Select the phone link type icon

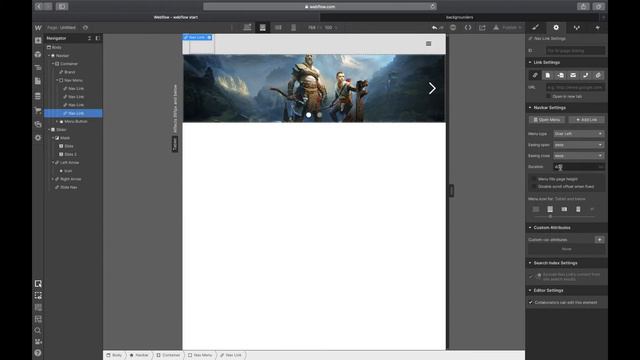pyautogui.click(x=586, y=76)
